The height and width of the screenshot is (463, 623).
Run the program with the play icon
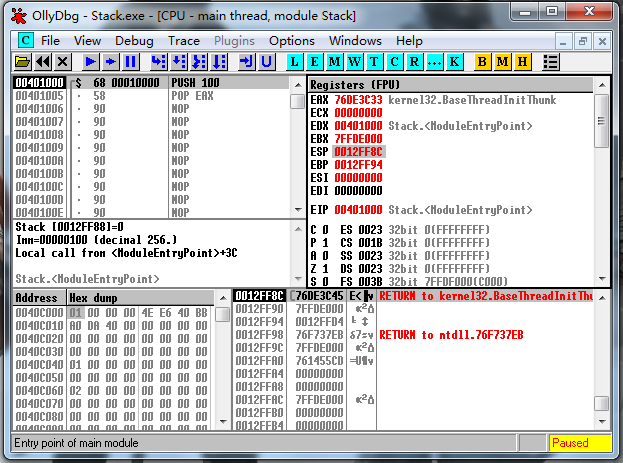(x=91, y=62)
